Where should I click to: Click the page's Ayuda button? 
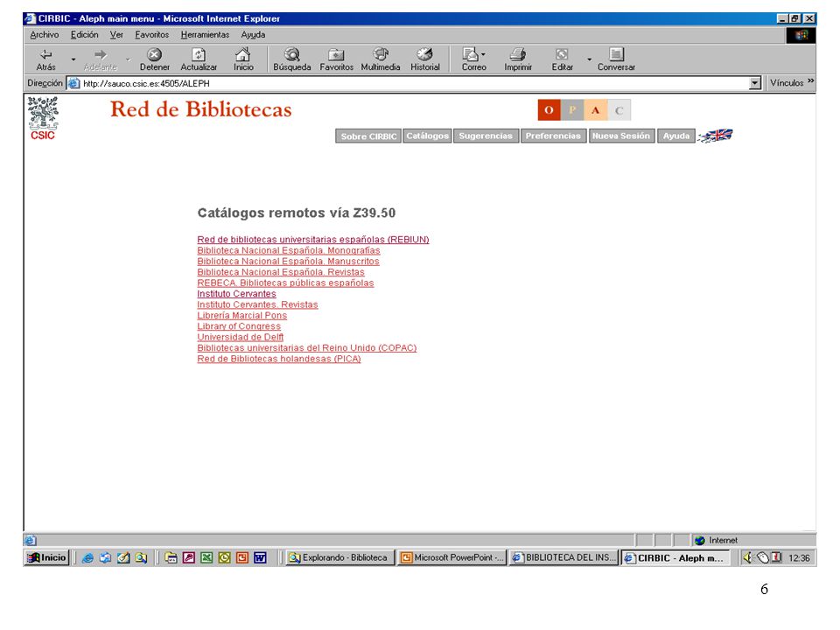[x=676, y=136]
